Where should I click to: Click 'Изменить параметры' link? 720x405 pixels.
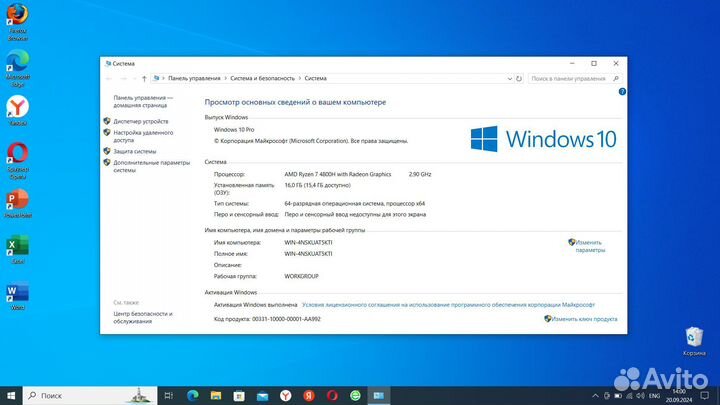[x=590, y=246]
